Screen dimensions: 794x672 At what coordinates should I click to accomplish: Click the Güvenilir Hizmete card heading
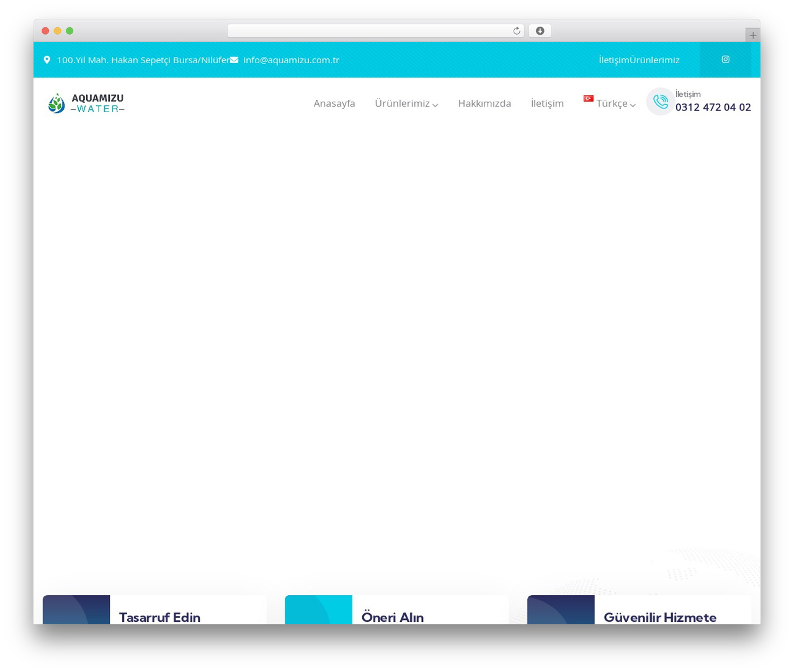pos(660,617)
